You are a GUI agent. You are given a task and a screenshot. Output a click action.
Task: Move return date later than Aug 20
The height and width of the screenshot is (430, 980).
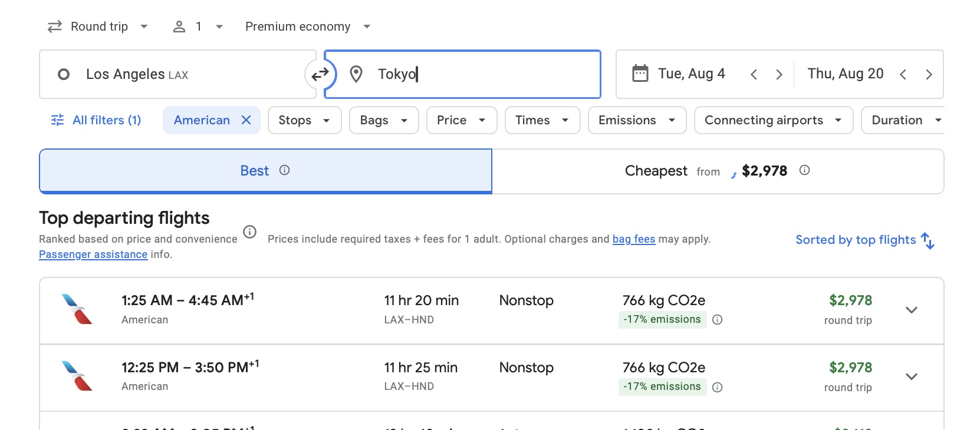click(x=929, y=74)
